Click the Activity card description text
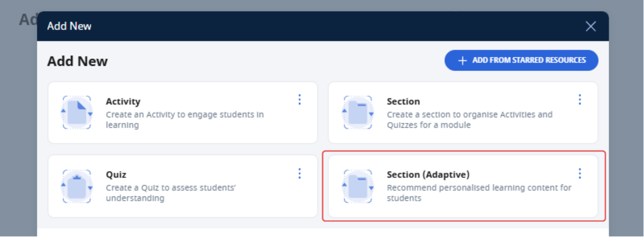This screenshot has height=237, width=644. tap(185, 120)
